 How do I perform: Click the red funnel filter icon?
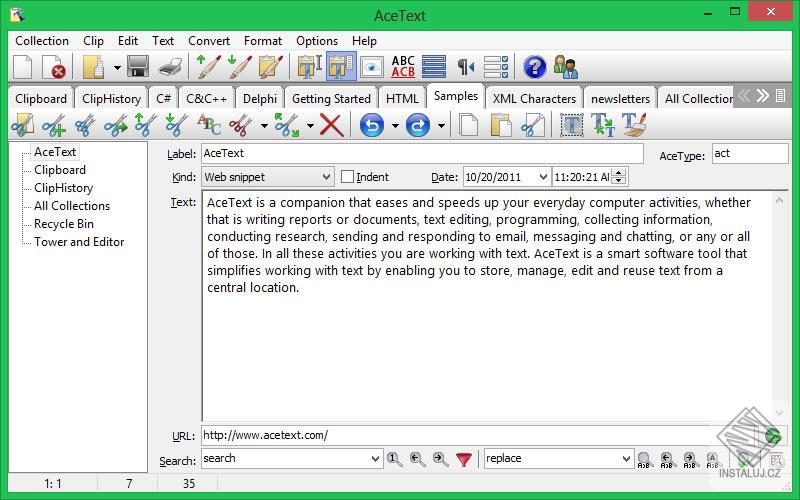click(x=464, y=459)
